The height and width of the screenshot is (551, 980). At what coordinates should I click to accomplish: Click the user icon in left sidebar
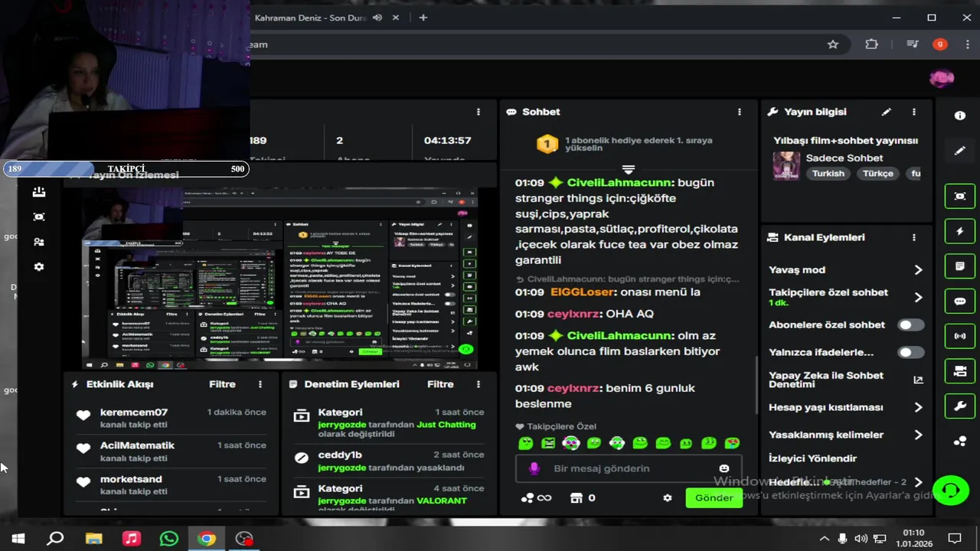(39, 242)
